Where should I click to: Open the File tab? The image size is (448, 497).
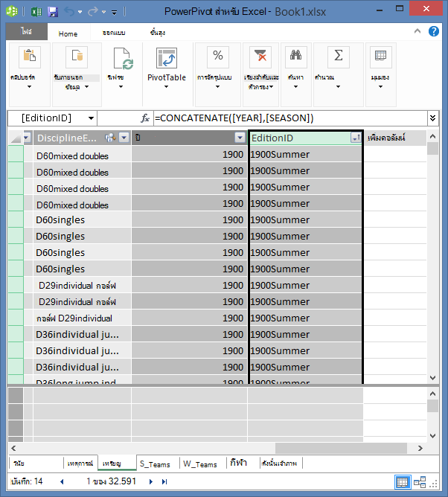pyautogui.click(x=27, y=31)
